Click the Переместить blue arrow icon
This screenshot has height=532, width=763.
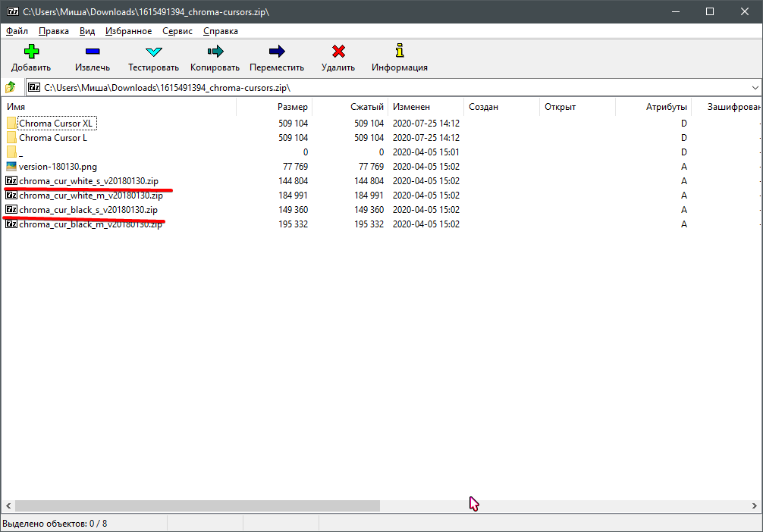coord(277,51)
